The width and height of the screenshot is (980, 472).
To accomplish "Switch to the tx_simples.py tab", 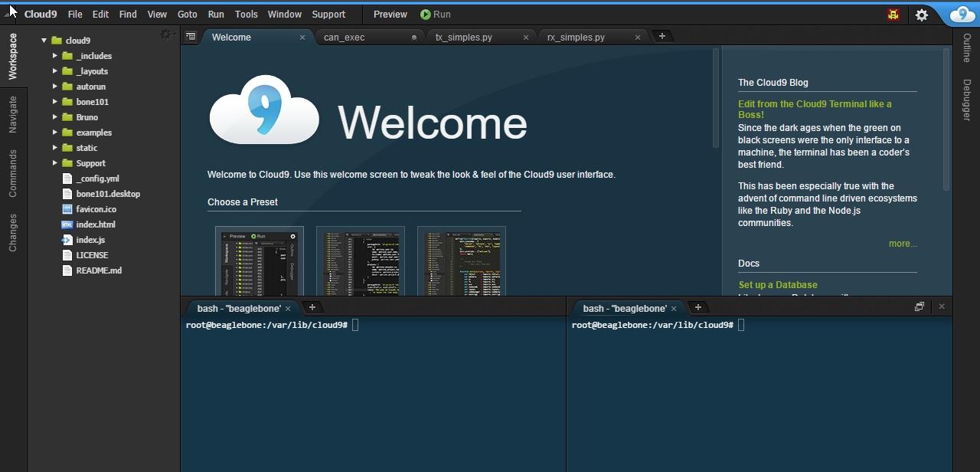I will pos(464,38).
